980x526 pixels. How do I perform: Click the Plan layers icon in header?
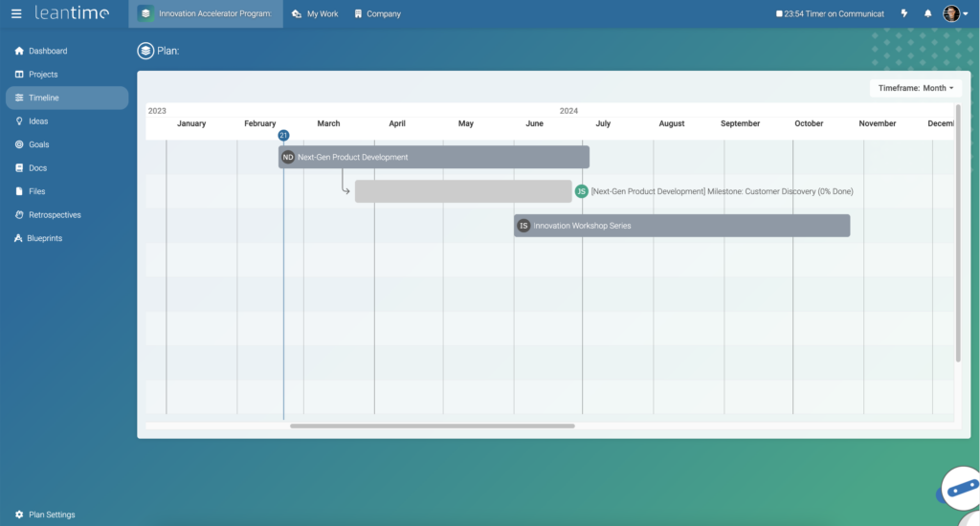(145, 51)
